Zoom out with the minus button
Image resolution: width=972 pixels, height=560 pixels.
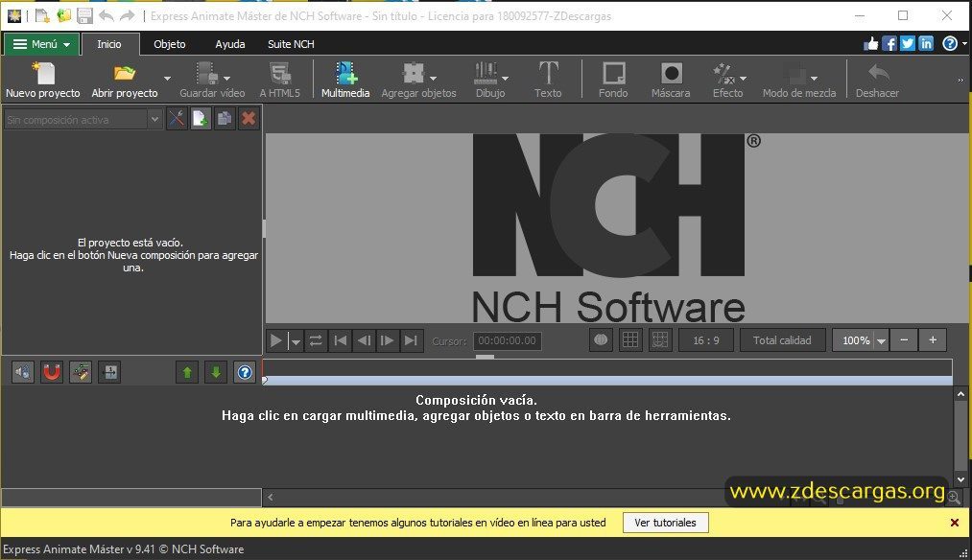(x=904, y=339)
